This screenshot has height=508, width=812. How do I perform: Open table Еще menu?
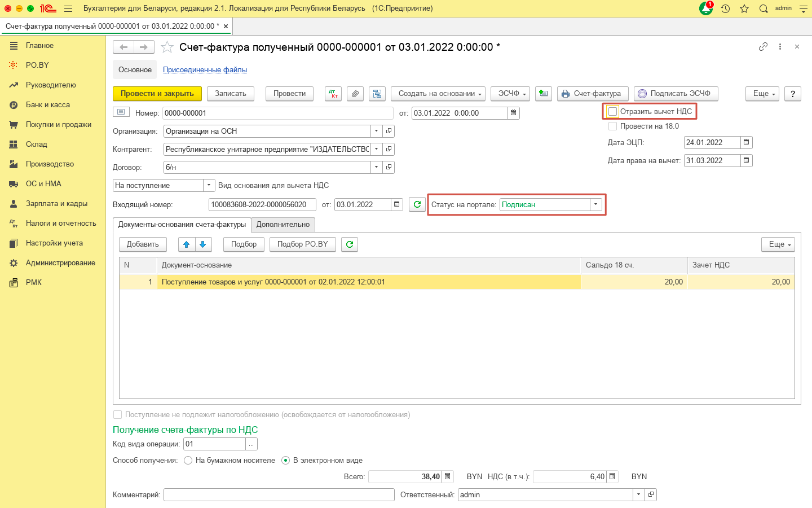point(778,244)
